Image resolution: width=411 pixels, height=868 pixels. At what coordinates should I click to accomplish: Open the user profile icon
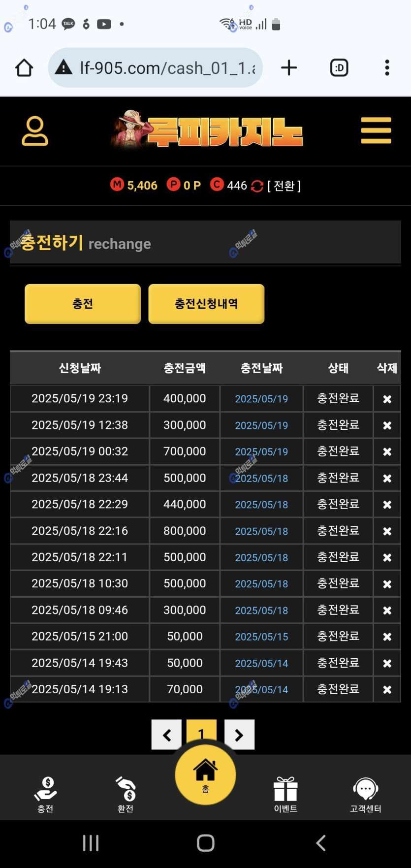pyautogui.click(x=35, y=131)
